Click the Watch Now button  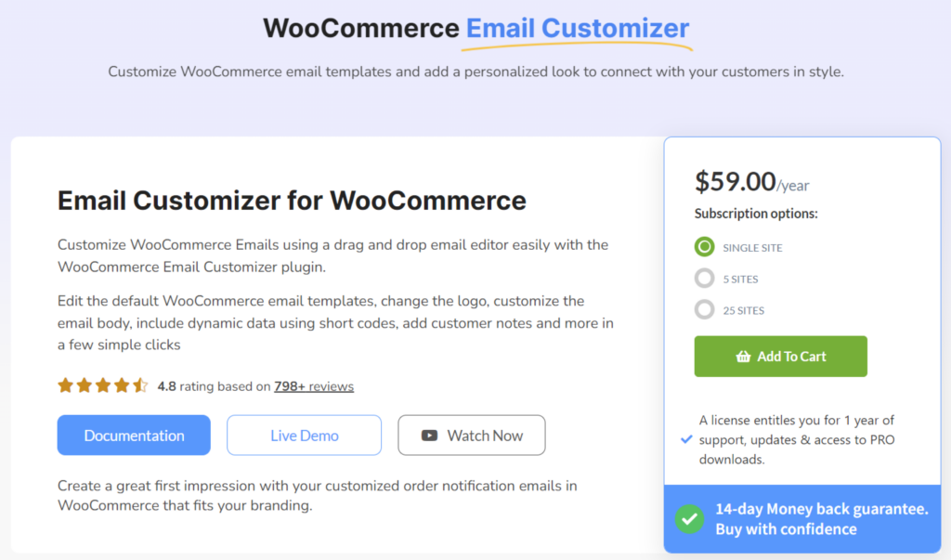(x=471, y=435)
